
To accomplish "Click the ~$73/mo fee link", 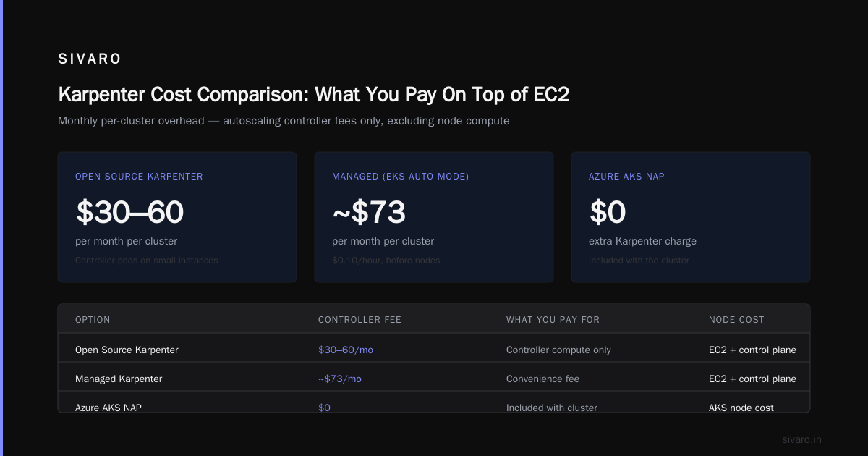I will click(339, 379).
